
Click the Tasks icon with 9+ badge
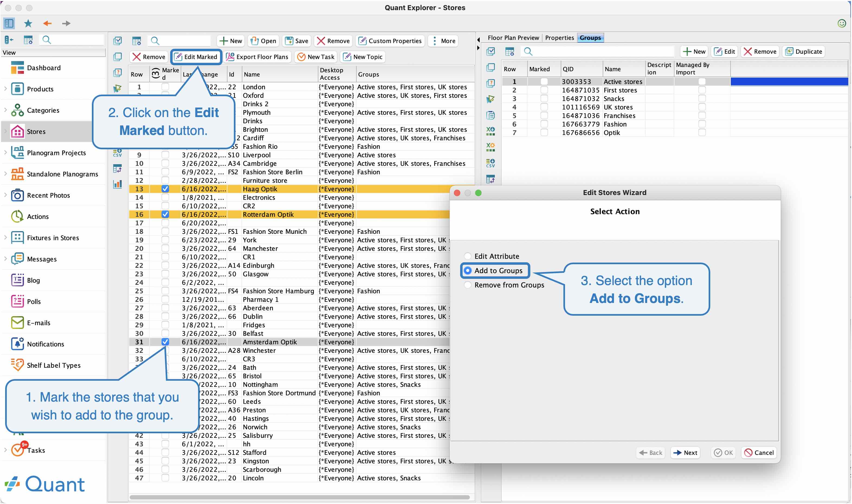[17, 450]
